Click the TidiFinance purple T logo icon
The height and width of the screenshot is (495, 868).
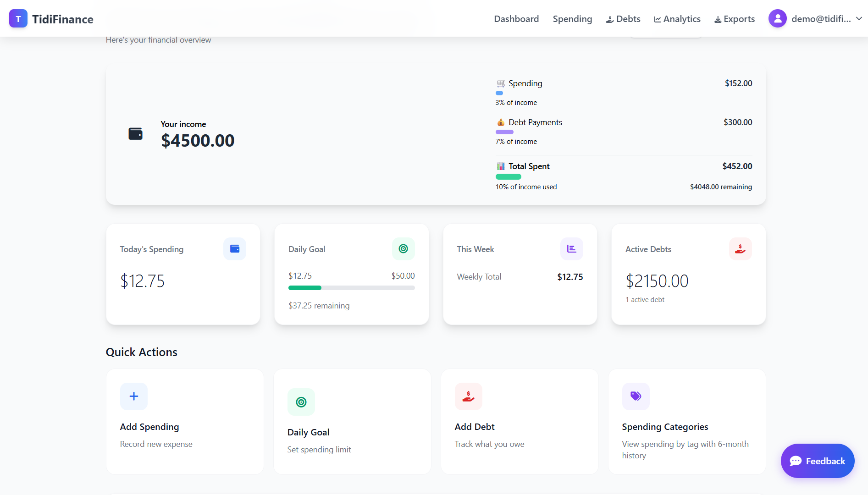point(18,19)
